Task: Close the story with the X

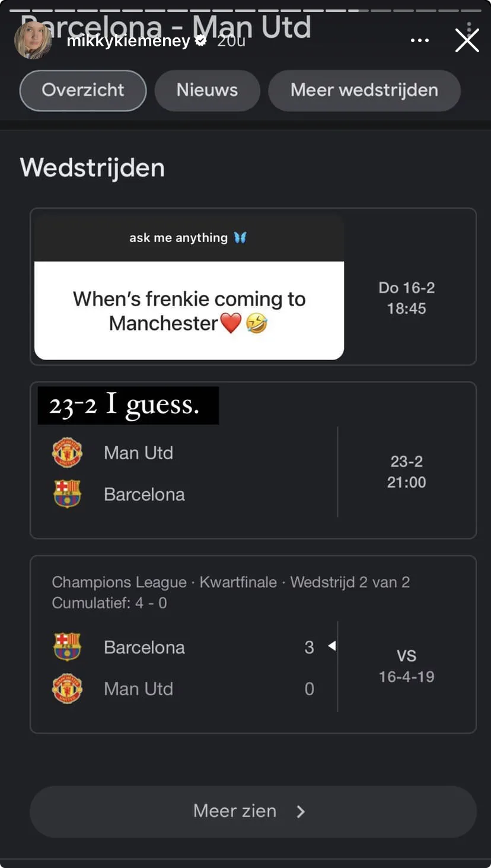Action: click(x=467, y=41)
